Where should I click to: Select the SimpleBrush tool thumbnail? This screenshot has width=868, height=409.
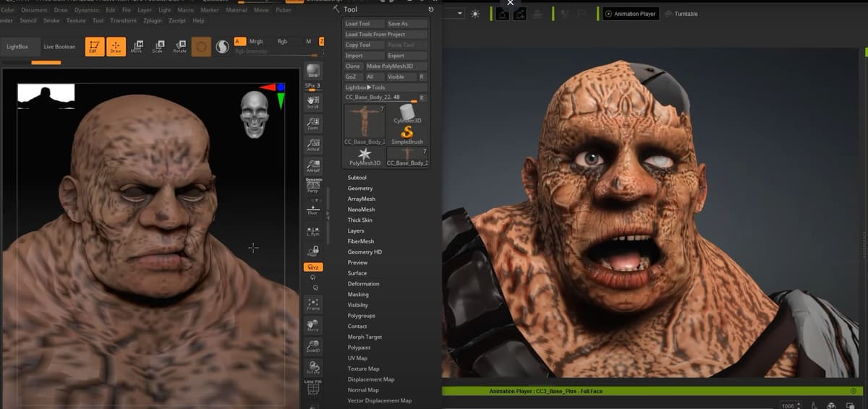coord(407,134)
